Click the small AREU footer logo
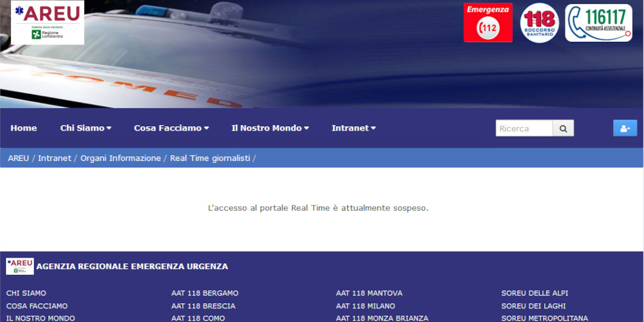The height and width of the screenshot is (322, 644). [20, 267]
